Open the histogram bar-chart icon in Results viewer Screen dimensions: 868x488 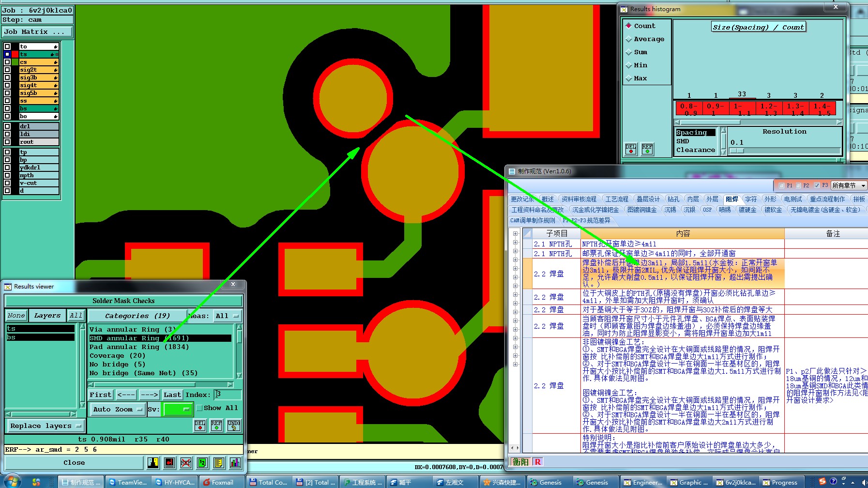pos(235,463)
